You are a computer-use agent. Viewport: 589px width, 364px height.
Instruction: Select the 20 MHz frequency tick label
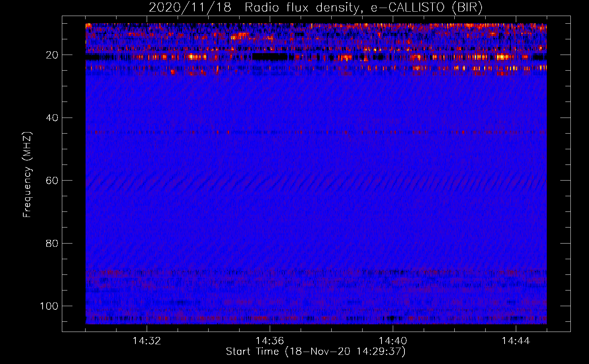pyautogui.click(x=52, y=55)
